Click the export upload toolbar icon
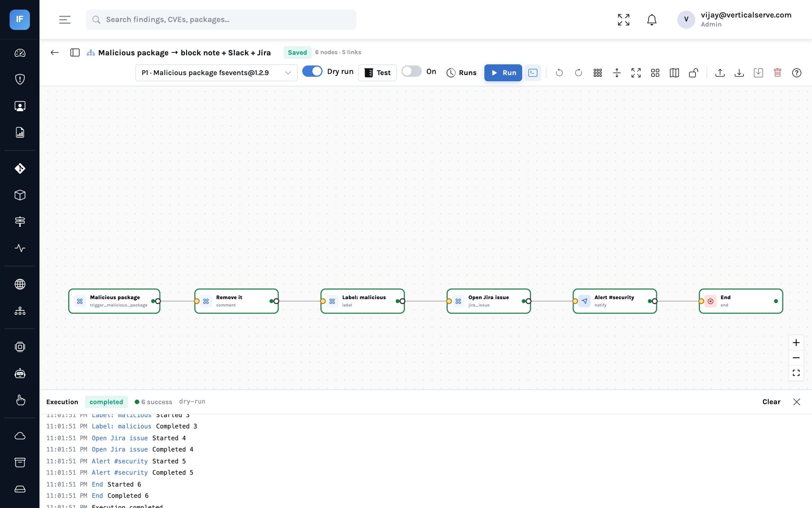The image size is (812, 508). click(720, 73)
